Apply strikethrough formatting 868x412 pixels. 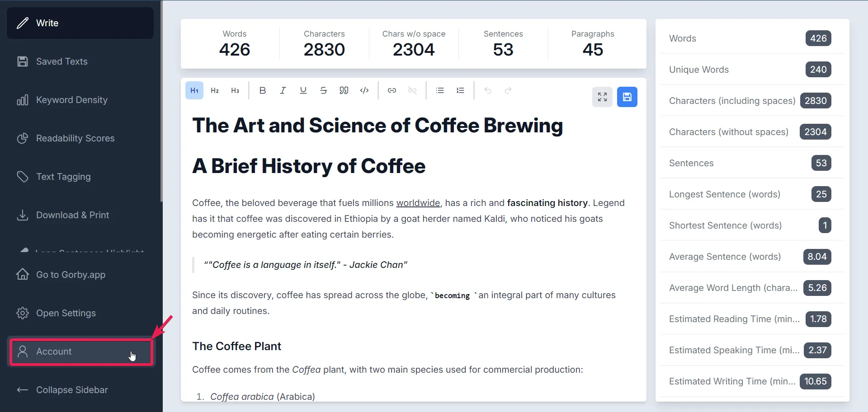pyautogui.click(x=324, y=90)
